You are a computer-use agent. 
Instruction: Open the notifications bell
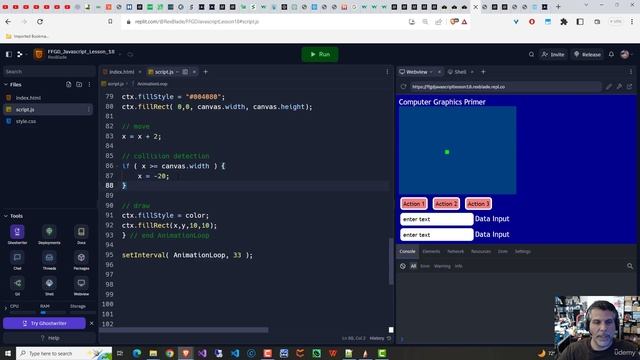(611, 54)
